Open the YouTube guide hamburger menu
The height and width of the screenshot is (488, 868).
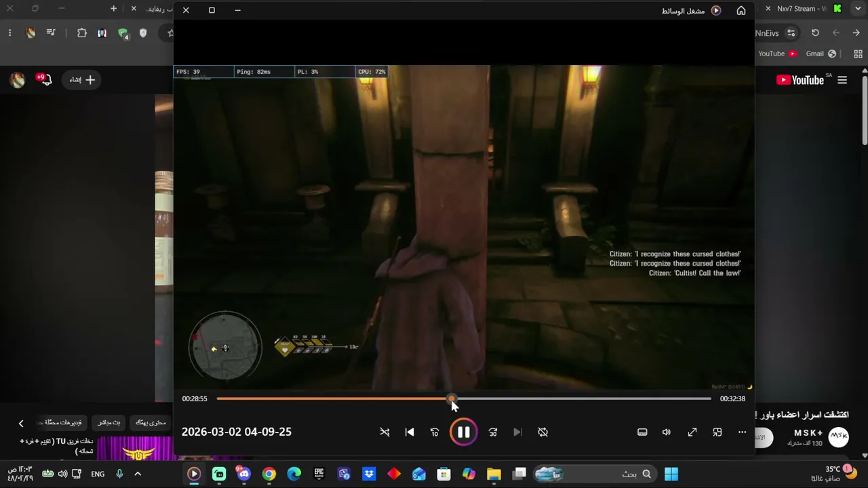click(x=842, y=80)
